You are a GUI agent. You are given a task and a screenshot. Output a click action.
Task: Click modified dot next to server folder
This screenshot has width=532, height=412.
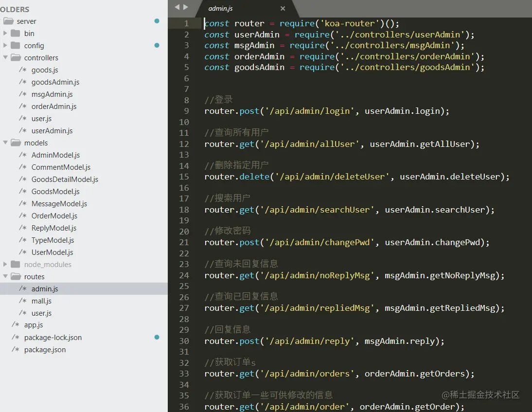pyautogui.click(x=157, y=21)
